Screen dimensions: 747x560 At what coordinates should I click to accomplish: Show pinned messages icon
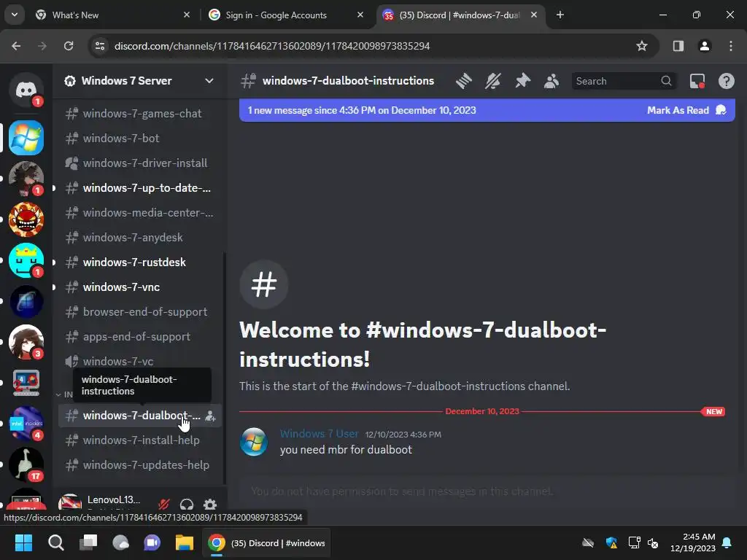(x=522, y=81)
